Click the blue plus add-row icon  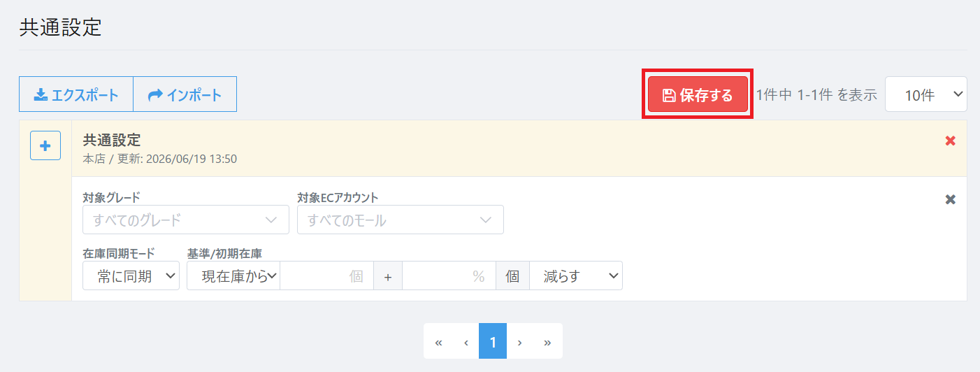click(45, 145)
